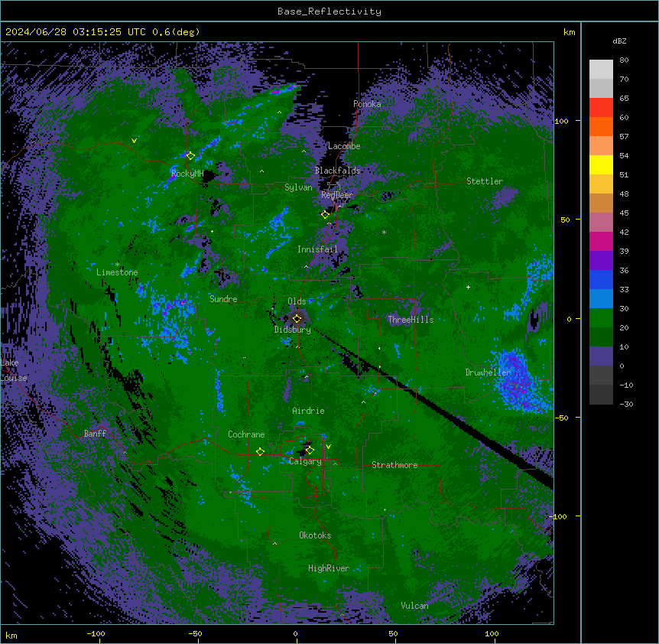The height and width of the screenshot is (644, 659).
Task: Click the Banff label
Action: click(x=95, y=434)
